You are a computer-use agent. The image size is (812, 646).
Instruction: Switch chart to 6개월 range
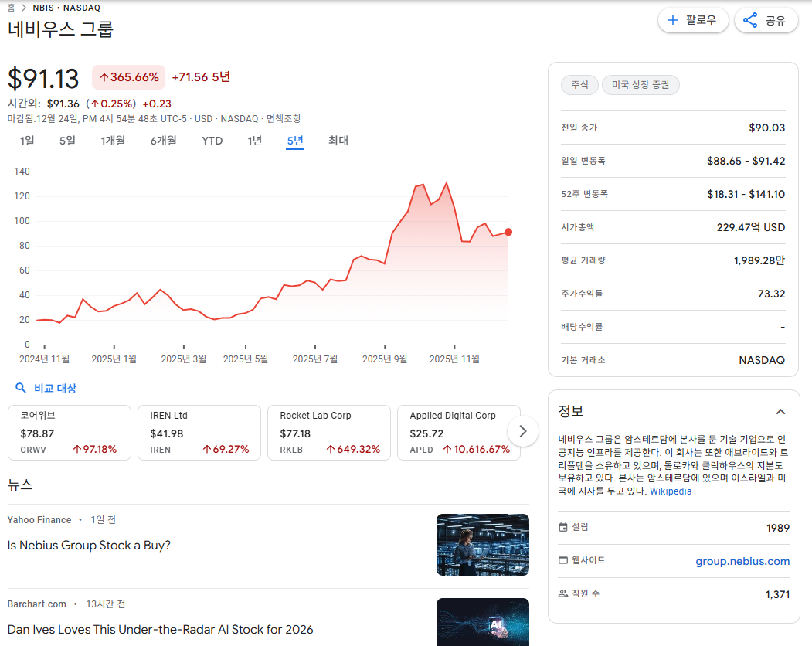164,141
